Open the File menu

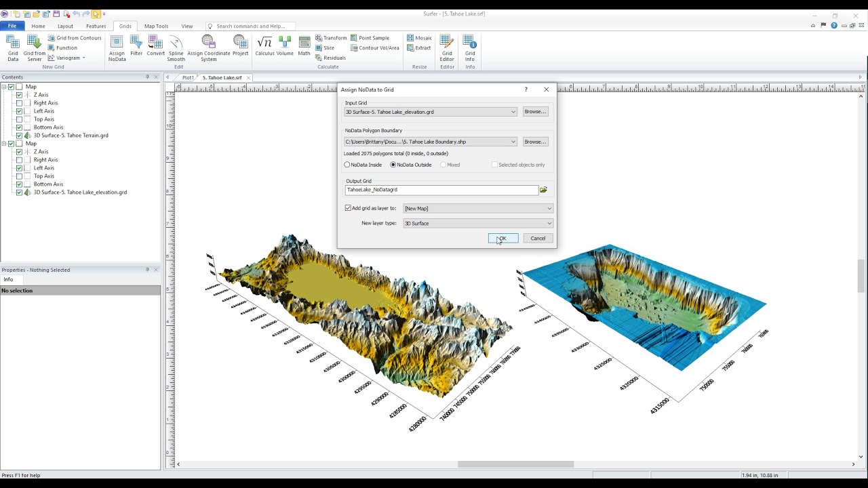pyautogui.click(x=12, y=26)
